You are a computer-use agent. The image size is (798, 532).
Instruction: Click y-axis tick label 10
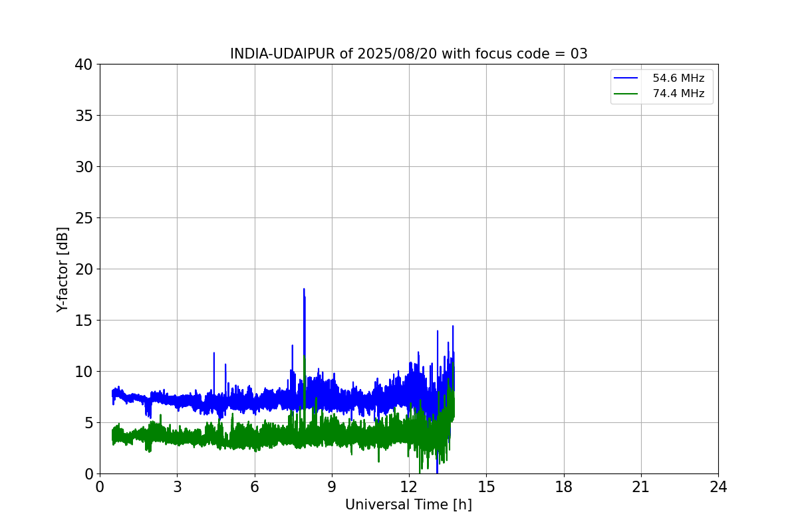point(84,372)
